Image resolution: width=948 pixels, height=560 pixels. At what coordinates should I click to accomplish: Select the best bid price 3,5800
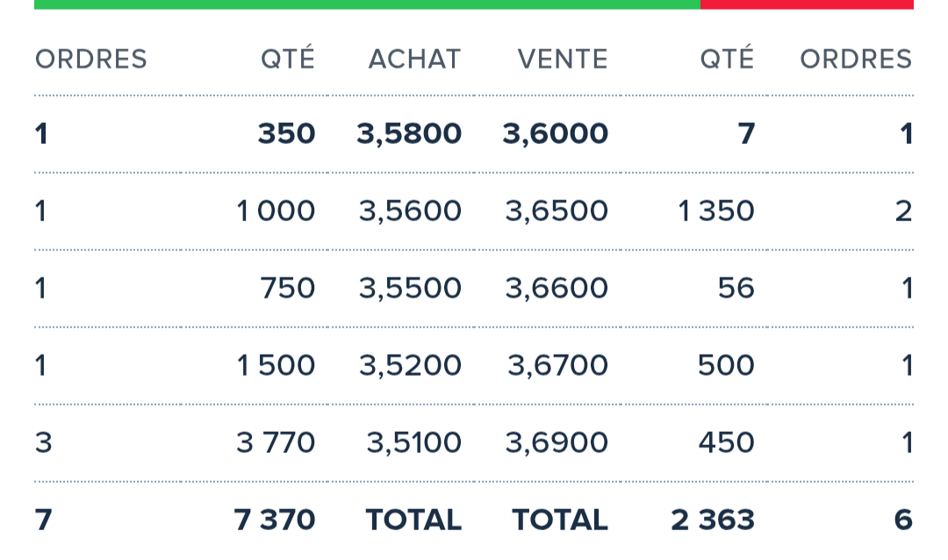409,133
